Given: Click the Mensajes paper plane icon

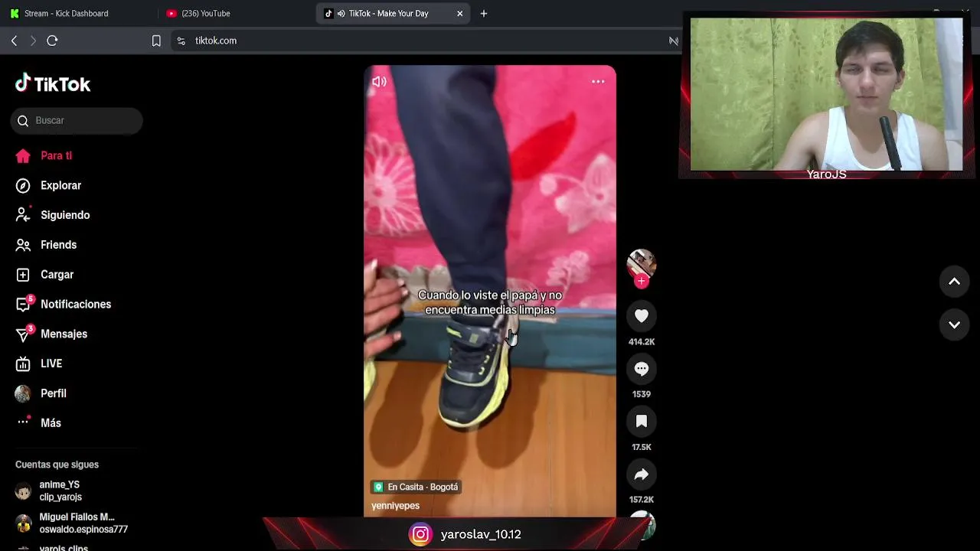Looking at the screenshot, I should coord(24,334).
